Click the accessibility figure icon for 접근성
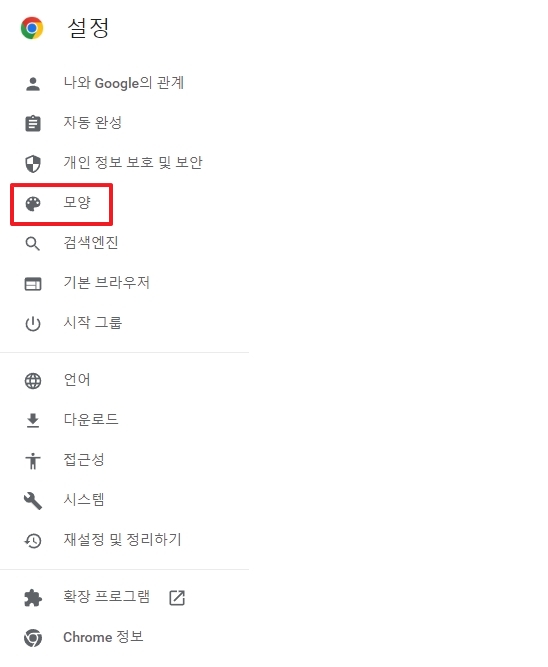Viewport: 548px width, 667px height. tap(33, 461)
